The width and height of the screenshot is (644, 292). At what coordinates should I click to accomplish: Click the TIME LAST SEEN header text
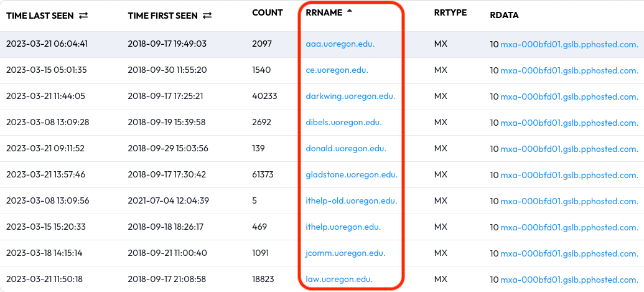pos(40,16)
